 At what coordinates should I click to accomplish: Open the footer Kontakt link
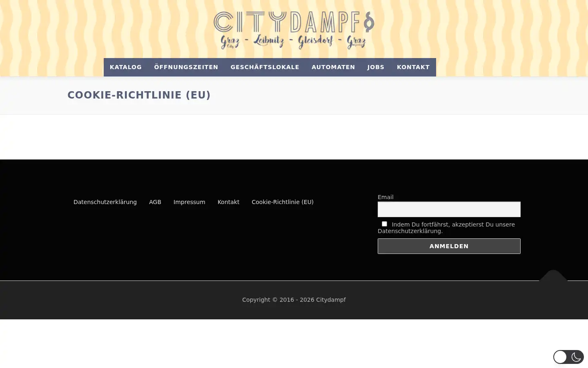tap(228, 202)
